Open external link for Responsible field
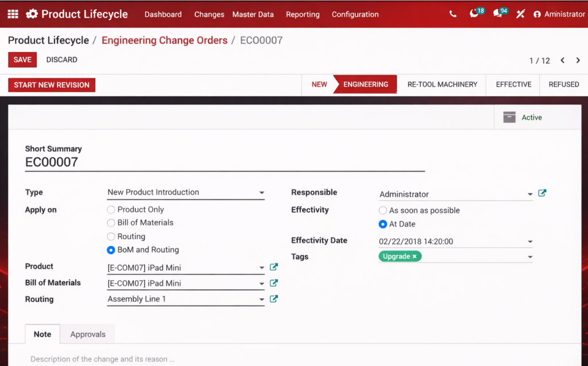588x366 pixels. (542, 193)
